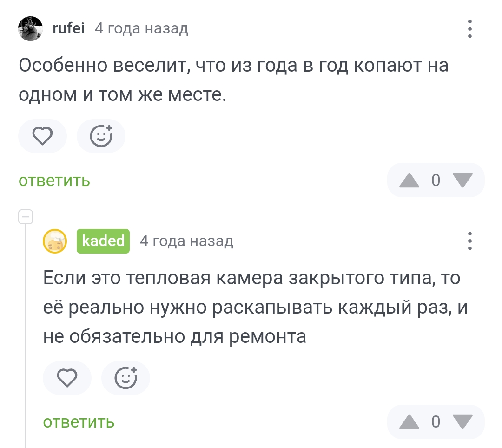Click "ответить" under kaded's reply
The width and height of the screenshot is (502, 448).
pyautogui.click(x=79, y=422)
